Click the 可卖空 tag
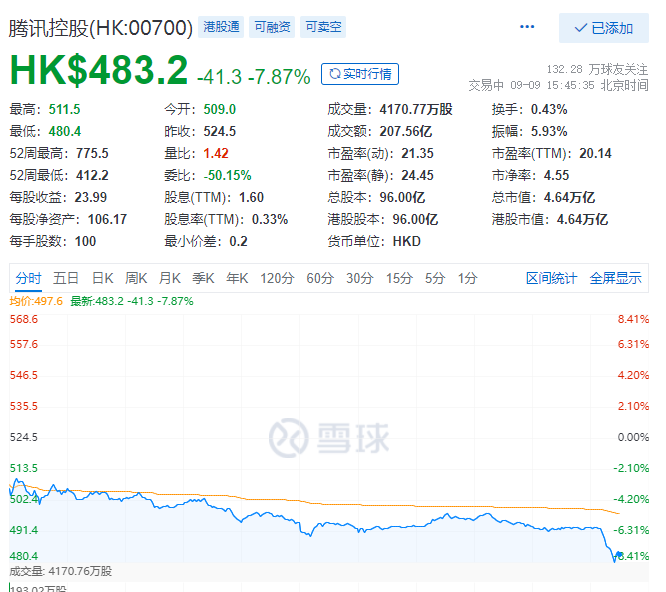This screenshot has width=666, height=592. (x=323, y=27)
